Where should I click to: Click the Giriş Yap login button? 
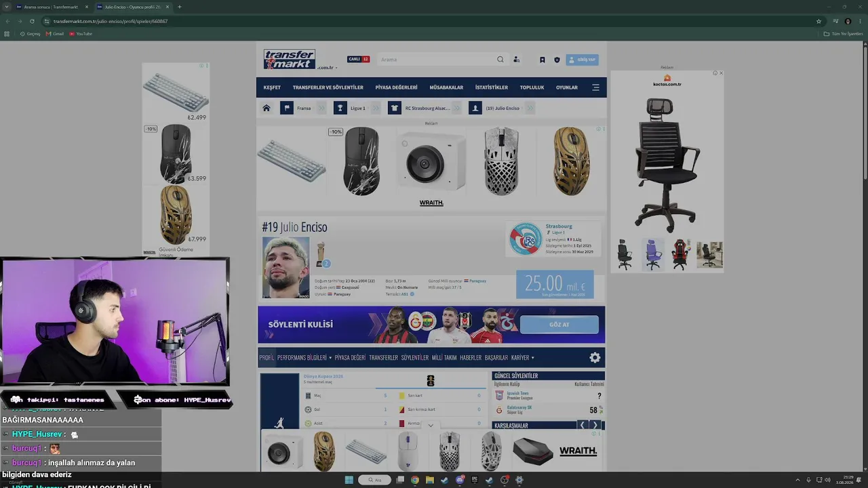coord(583,60)
